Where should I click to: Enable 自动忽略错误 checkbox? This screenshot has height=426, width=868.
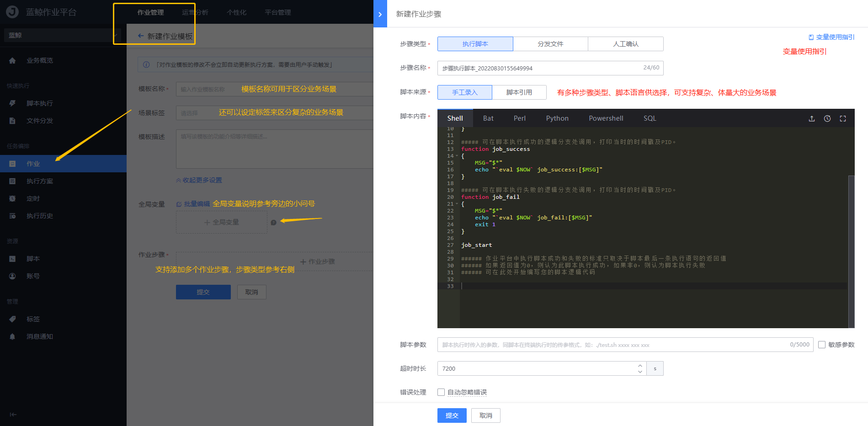pyautogui.click(x=441, y=392)
